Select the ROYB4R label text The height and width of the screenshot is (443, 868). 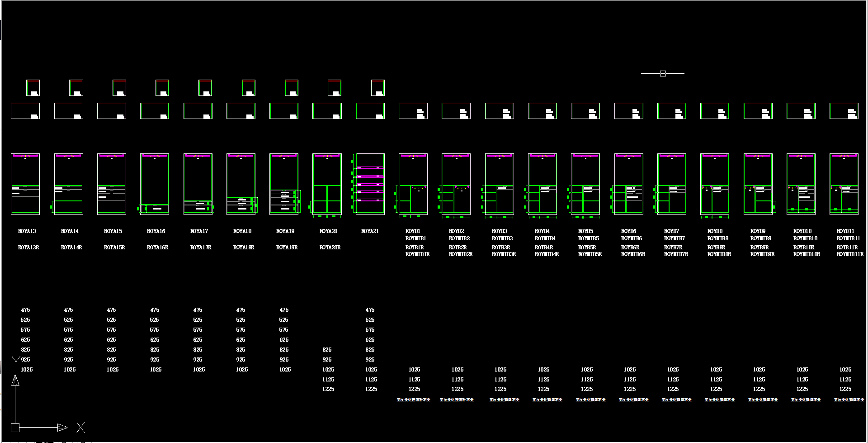(544, 248)
